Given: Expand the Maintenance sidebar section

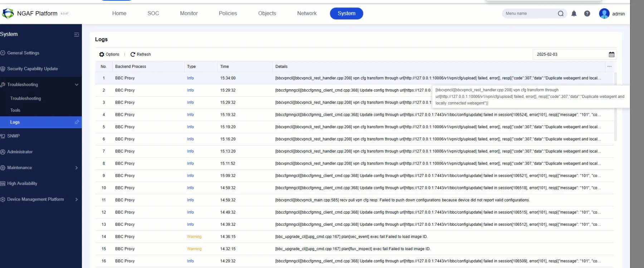Looking at the screenshot, I should point(77,168).
